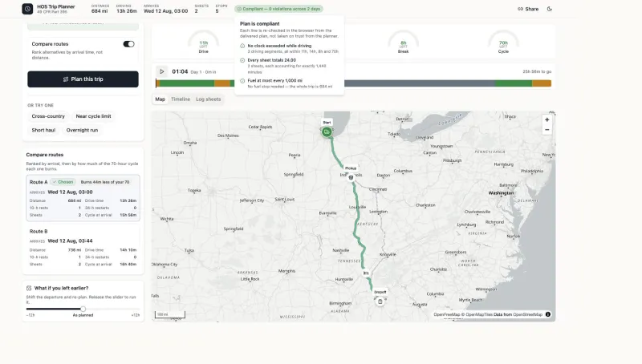Switch to the Log sheets tab

[208, 99]
